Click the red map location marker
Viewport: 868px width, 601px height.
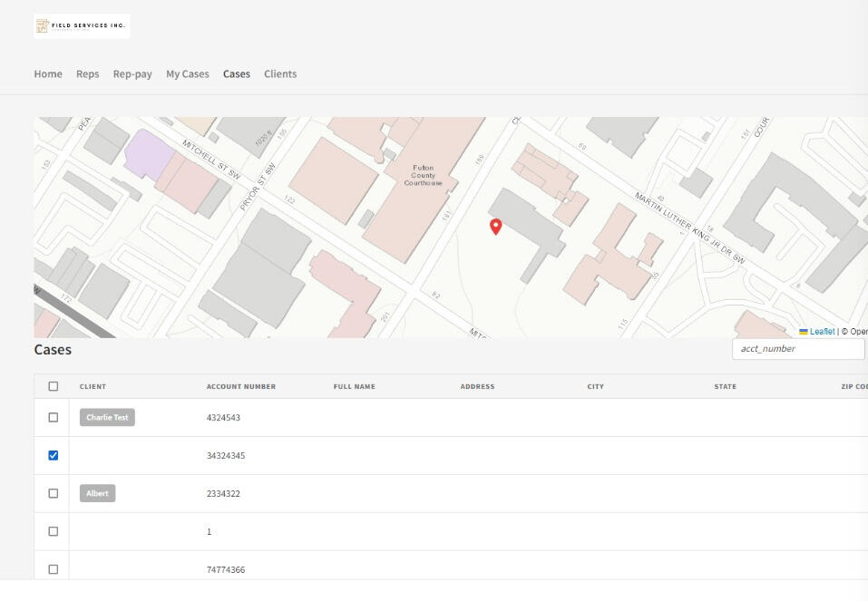coord(495,227)
